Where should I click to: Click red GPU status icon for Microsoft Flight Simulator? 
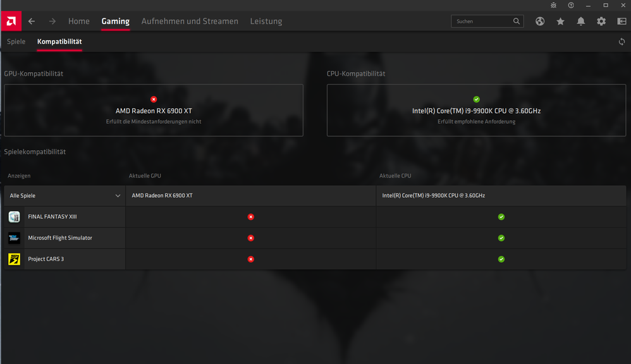251,238
